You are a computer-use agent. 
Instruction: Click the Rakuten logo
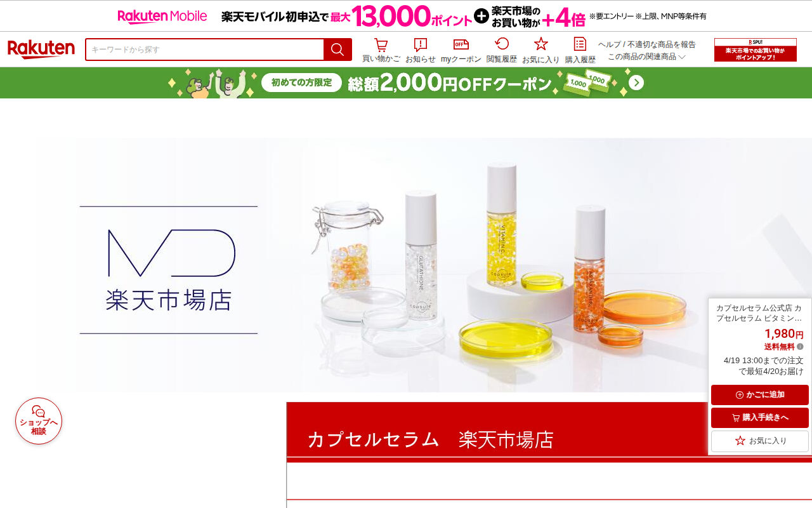[x=41, y=50]
